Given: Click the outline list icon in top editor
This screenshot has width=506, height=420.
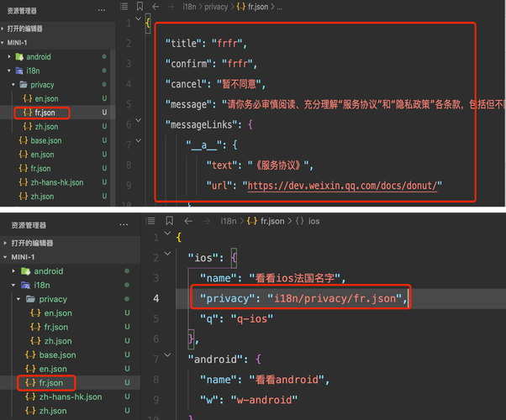Looking at the screenshot, I should click(124, 7).
